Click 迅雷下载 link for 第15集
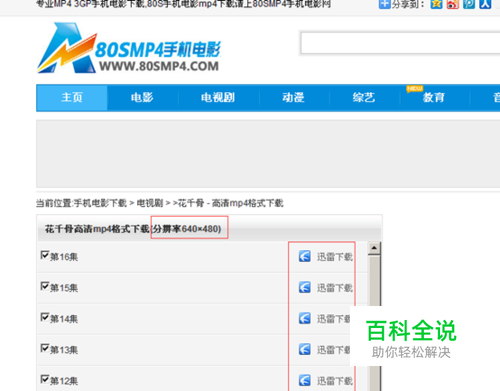Image resolution: width=500 pixels, height=391 pixels. point(335,288)
